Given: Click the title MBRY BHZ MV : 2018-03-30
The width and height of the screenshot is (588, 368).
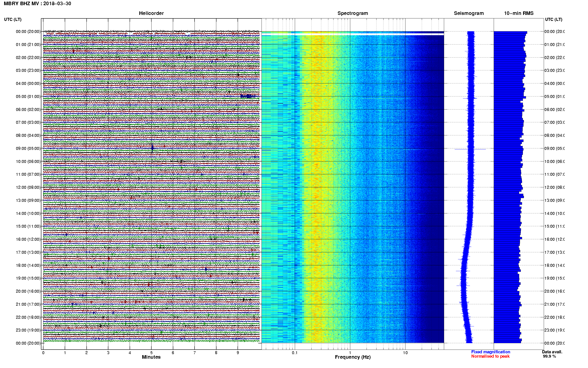Looking at the screenshot, I should (x=37, y=4).
